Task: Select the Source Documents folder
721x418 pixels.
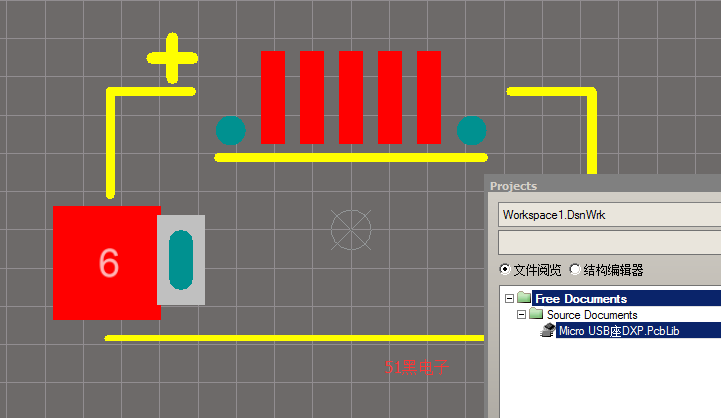Action: 592,315
